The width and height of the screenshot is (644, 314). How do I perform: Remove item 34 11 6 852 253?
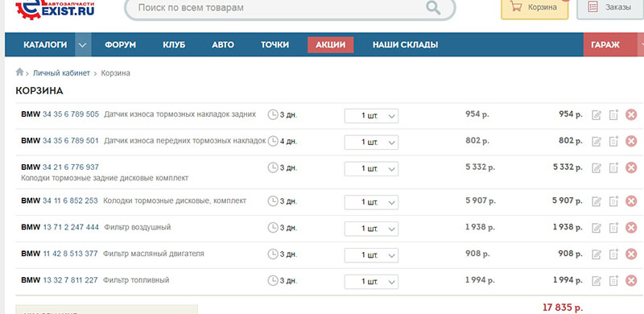tap(631, 201)
